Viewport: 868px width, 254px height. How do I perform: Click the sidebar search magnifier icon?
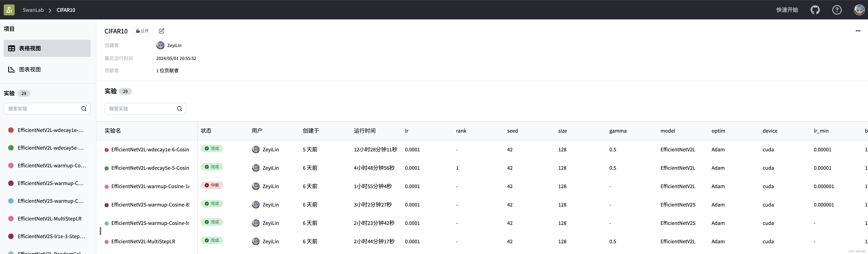(x=84, y=108)
